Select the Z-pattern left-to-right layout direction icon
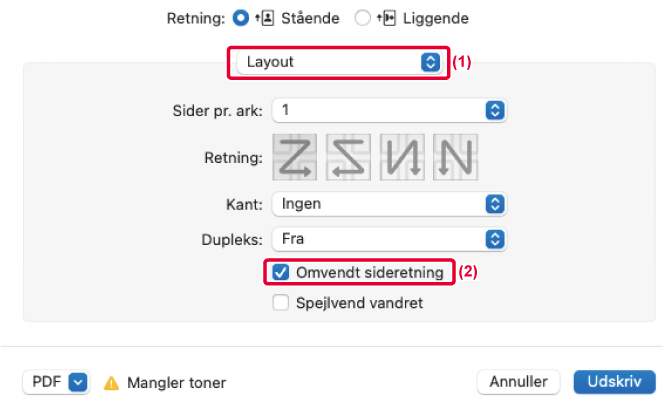 (x=296, y=158)
